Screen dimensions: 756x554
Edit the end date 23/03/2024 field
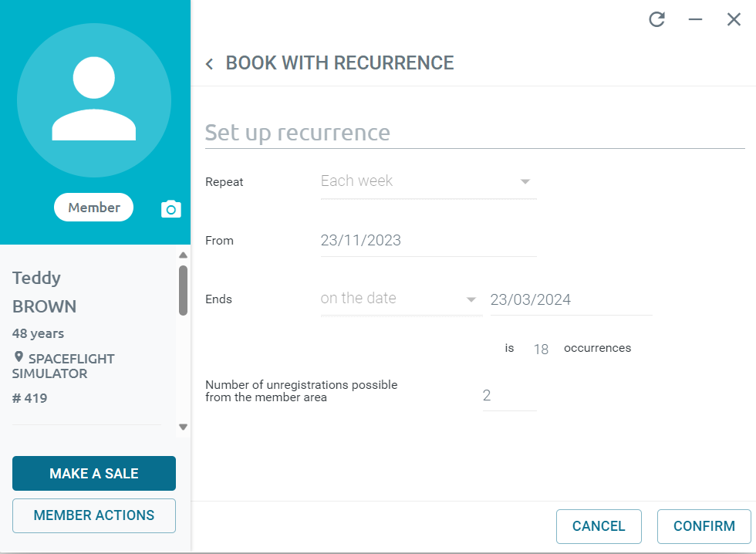point(572,299)
